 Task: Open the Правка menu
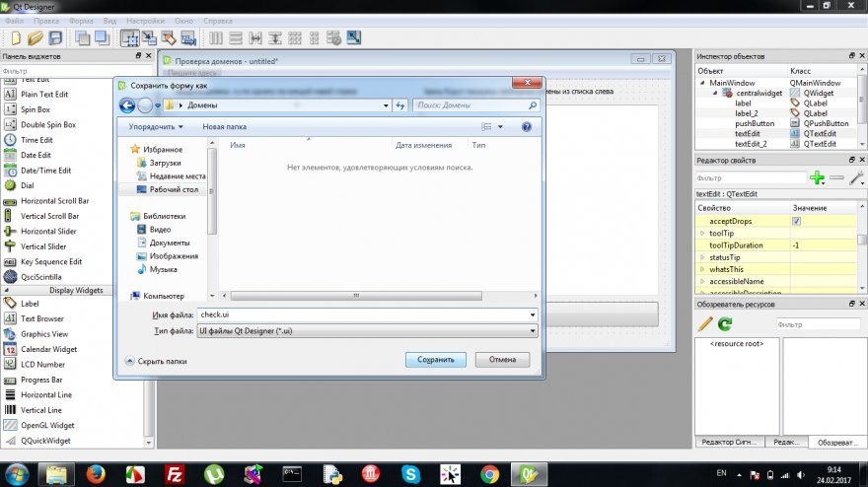click(x=46, y=21)
